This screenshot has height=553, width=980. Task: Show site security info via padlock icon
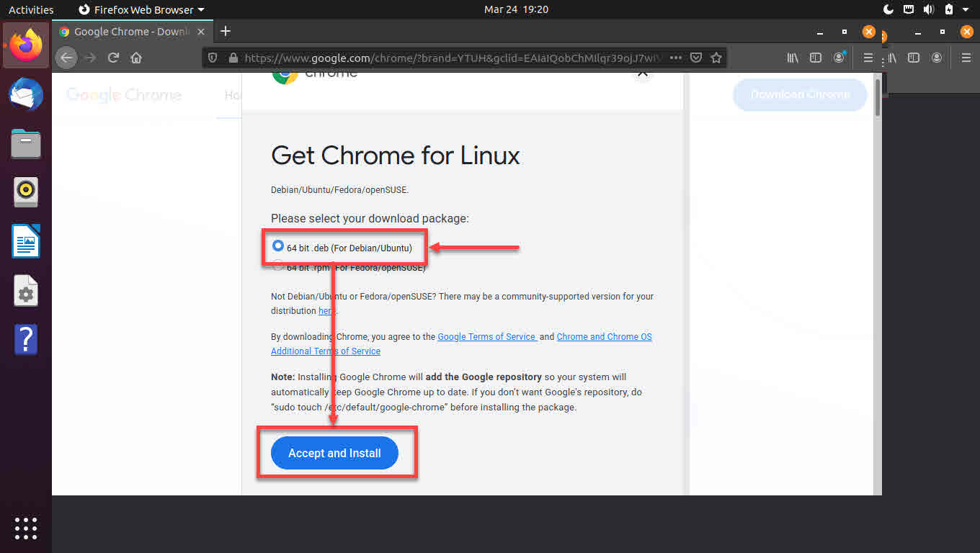click(232, 58)
